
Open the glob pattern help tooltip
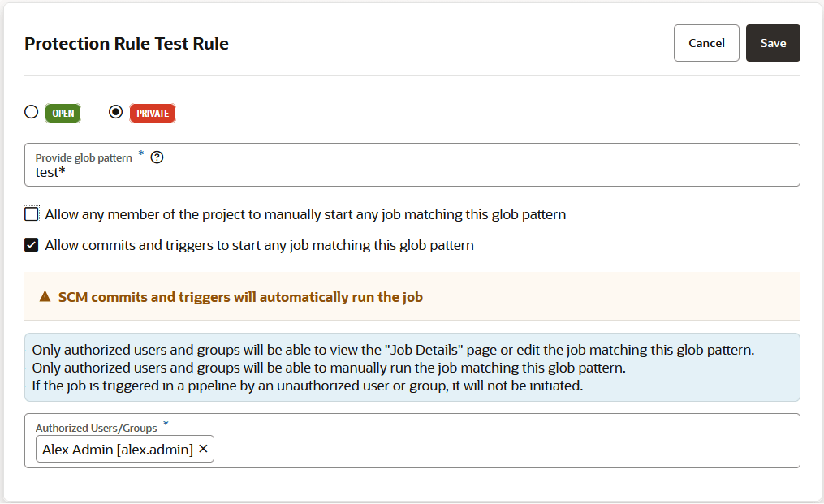[x=157, y=157]
